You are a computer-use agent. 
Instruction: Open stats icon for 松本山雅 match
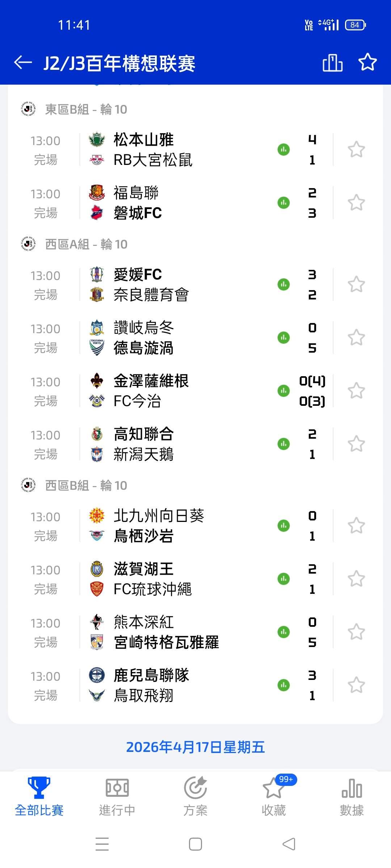[x=283, y=149]
